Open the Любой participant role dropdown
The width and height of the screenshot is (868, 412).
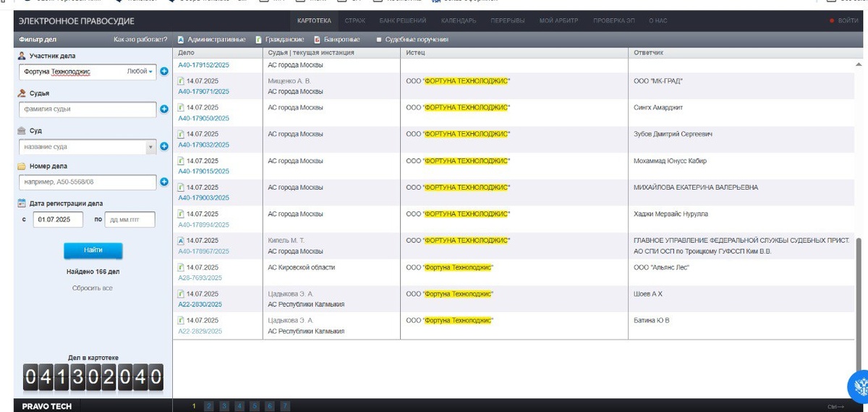click(x=140, y=72)
